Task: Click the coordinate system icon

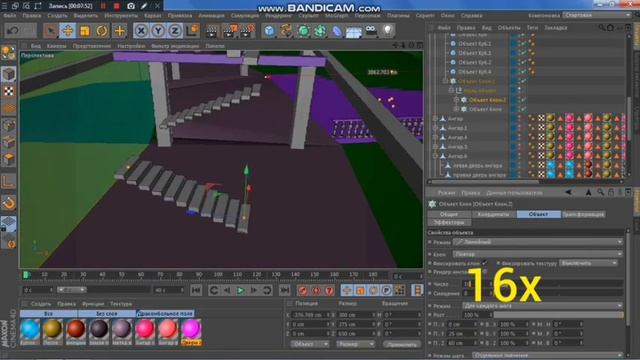Action: click(x=192, y=31)
